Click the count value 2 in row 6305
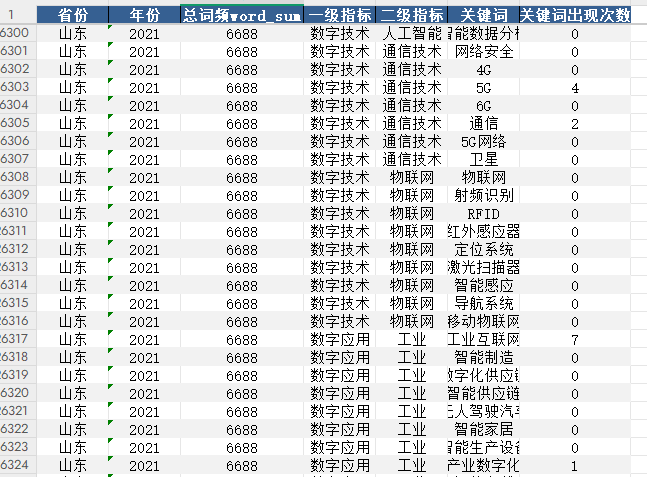This screenshot has width=647, height=477. coord(575,123)
